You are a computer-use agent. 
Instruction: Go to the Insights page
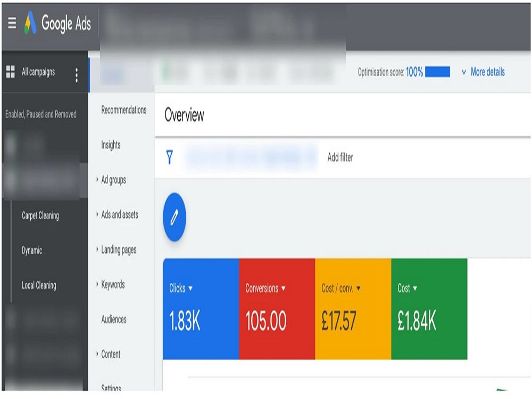pyautogui.click(x=111, y=145)
